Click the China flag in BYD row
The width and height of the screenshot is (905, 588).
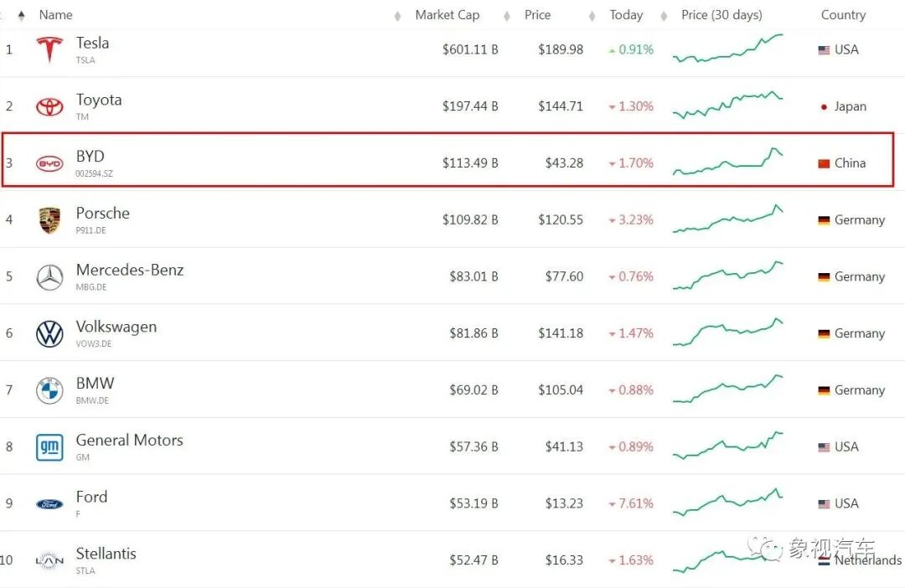point(824,164)
